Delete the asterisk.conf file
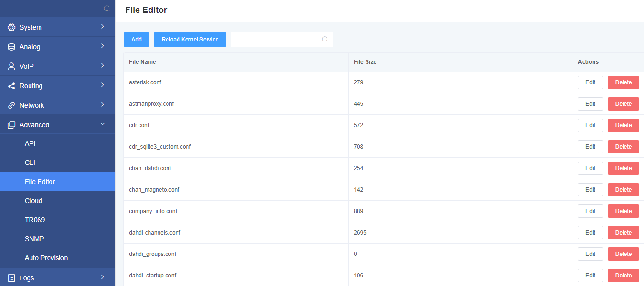 coord(624,82)
